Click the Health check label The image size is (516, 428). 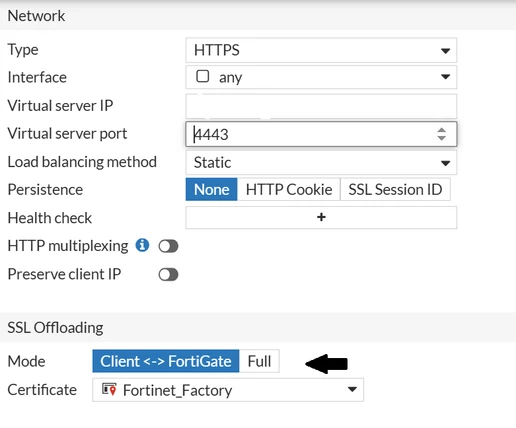[x=50, y=218]
